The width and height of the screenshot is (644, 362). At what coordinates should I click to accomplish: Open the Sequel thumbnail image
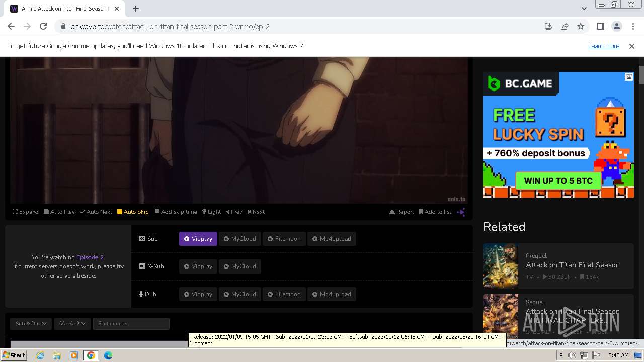point(501,316)
